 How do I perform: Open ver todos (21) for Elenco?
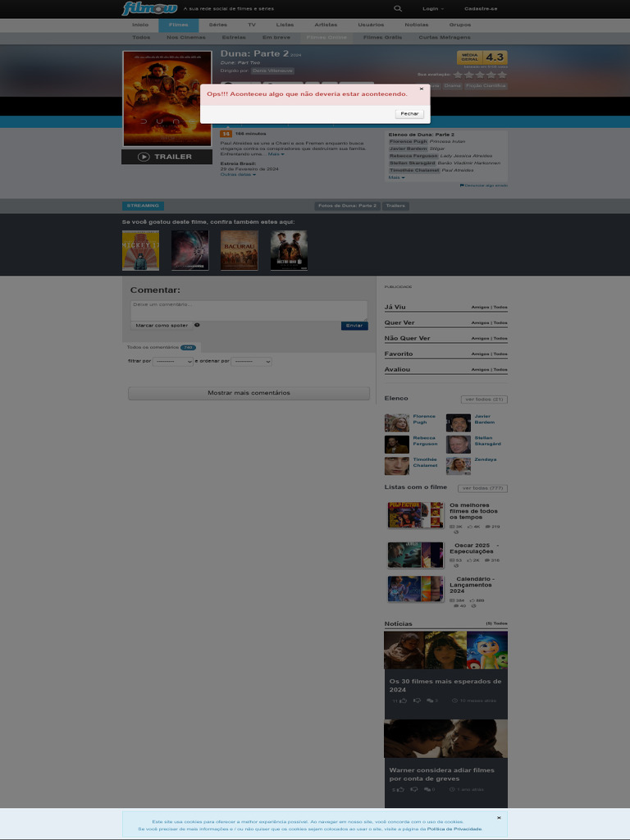point(484,399)
